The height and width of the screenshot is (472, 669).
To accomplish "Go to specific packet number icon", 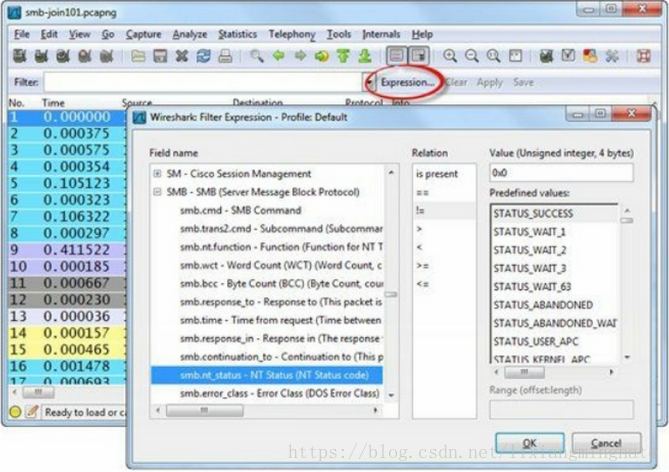I will [x=322, y=56].
